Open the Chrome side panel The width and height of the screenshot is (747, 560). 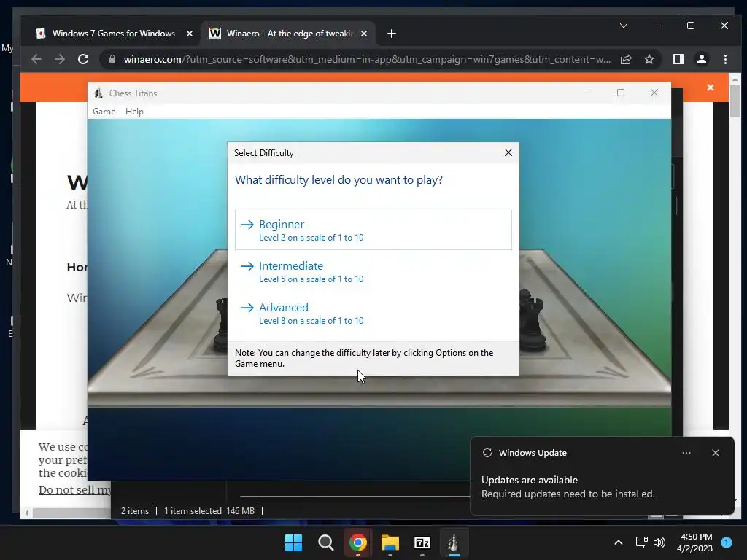pyautogui.click(x=678, y=59)
